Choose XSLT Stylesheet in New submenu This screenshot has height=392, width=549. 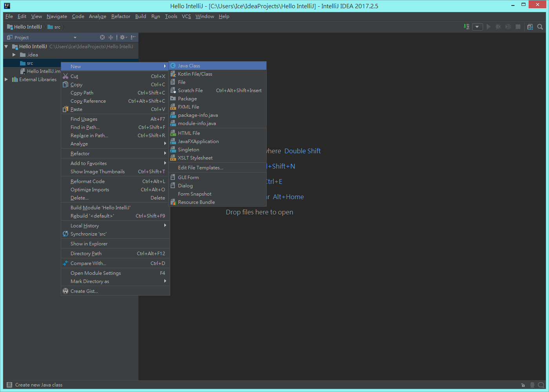point(218,158)
